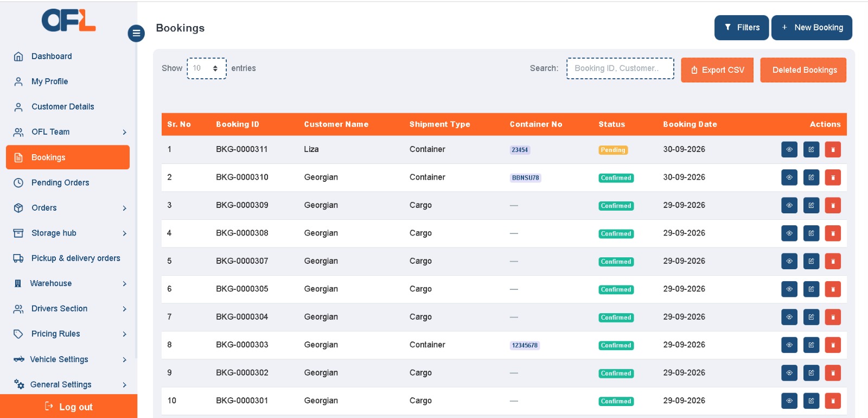
Task: Create a New Booking
Action: [x=812, y=28]
